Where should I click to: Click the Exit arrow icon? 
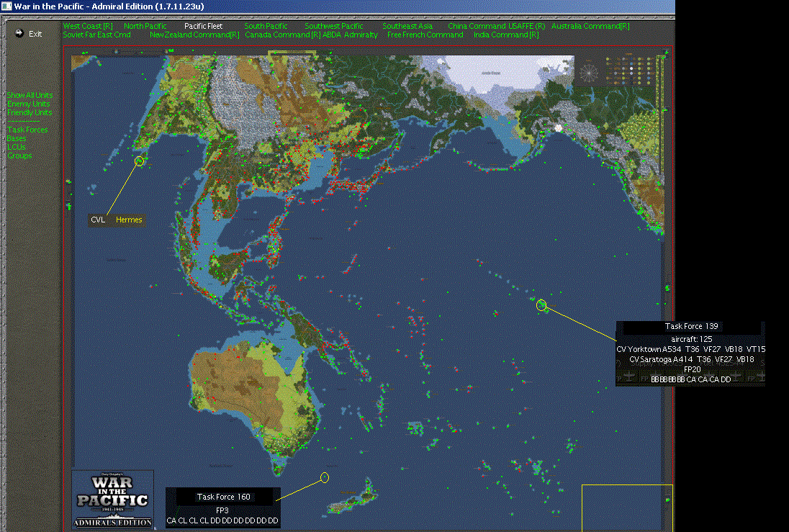[19, 33]
